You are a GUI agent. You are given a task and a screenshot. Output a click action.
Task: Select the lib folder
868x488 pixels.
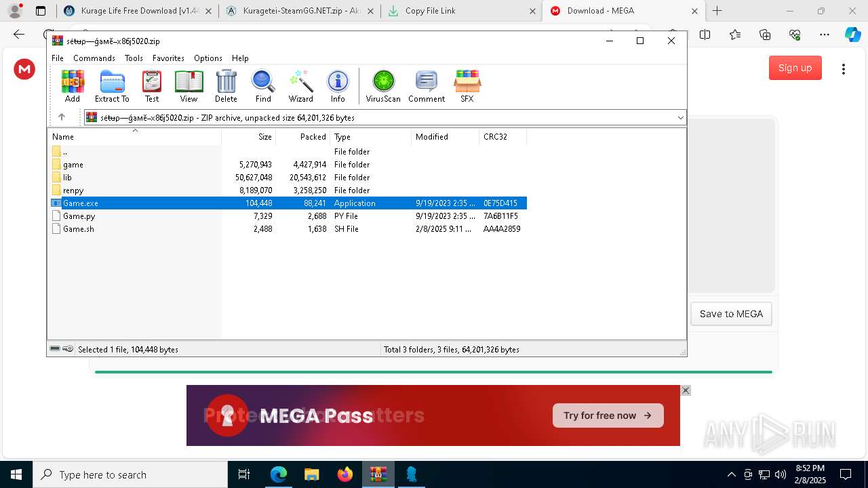pos(287,178)
